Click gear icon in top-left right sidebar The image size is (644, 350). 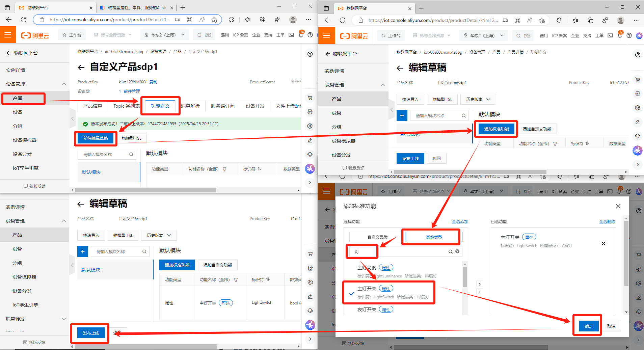coord(310,126)
